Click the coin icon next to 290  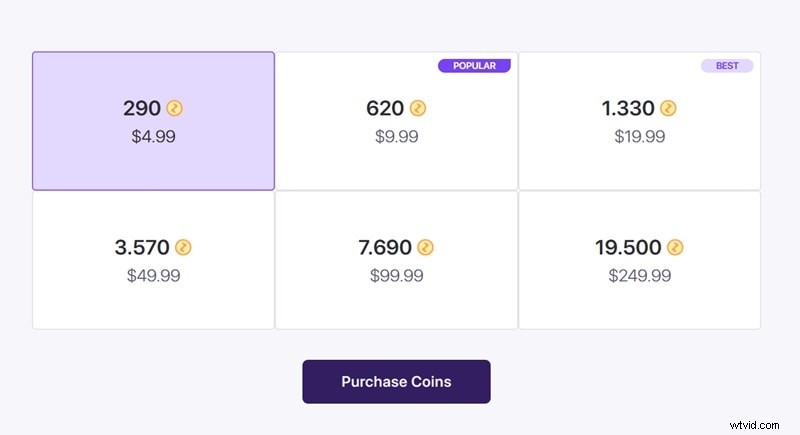[175, 108]
